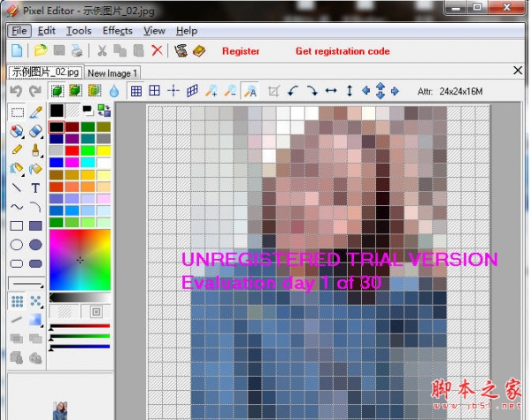Toggle the auto zoom magnifier A
This screenshot has width=531, height=420.
(250, 91)
